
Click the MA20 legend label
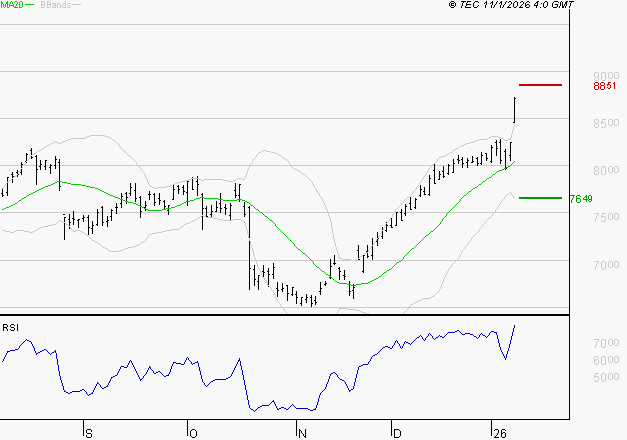12,5
